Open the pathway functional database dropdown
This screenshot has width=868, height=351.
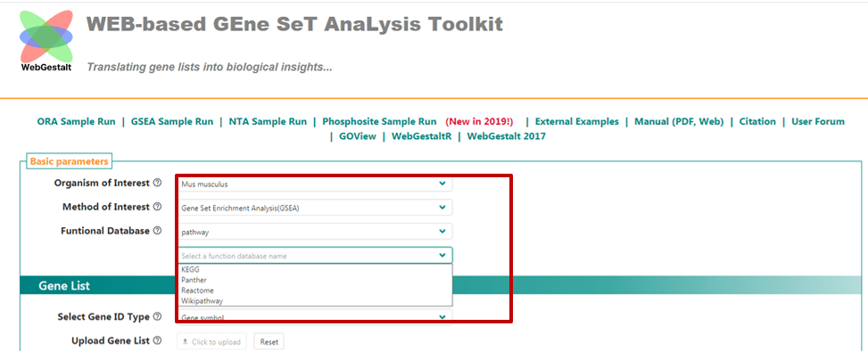point(314,232)
